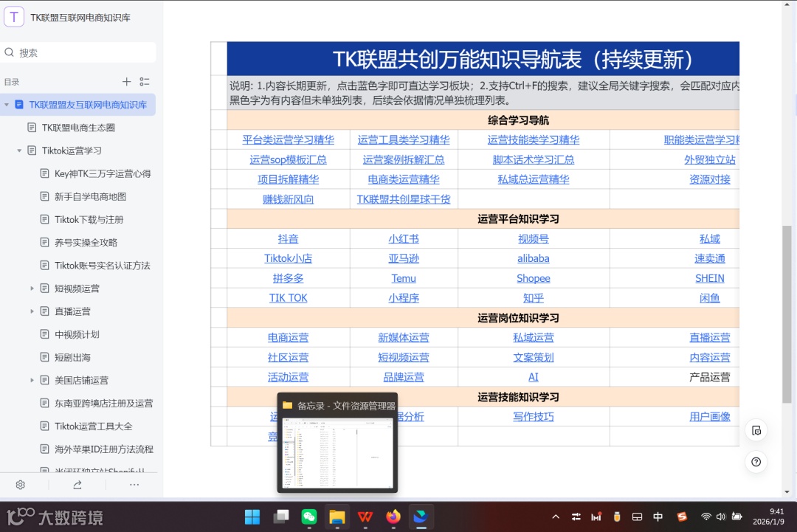The image size is (797, 532).
Task: Open 海外苹果ID注册方法流程 page
Action: tap(104, 449)
